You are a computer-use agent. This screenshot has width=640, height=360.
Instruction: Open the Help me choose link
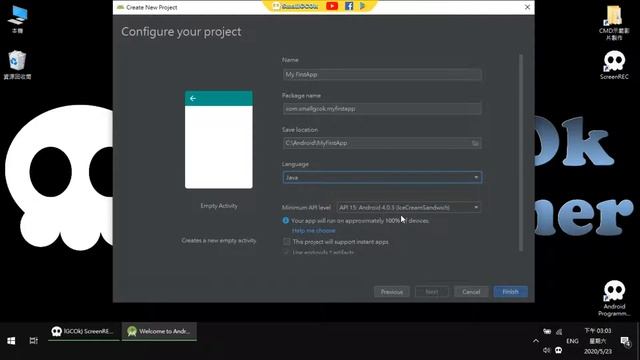point(313,231)
